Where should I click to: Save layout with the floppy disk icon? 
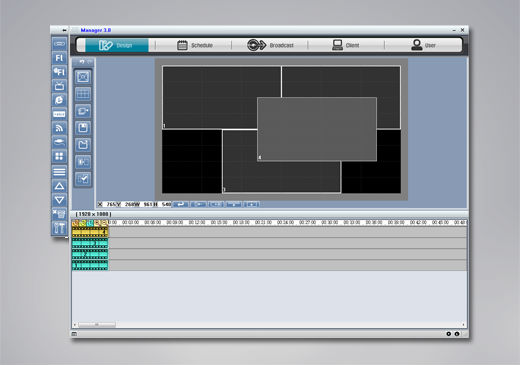pos(83,128)
